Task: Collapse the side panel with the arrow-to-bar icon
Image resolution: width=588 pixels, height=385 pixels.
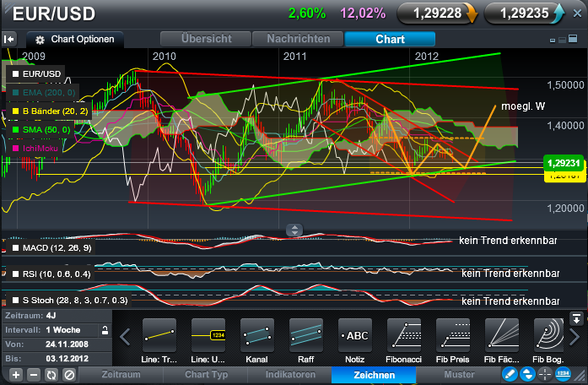Action: (x=8, y=39)
